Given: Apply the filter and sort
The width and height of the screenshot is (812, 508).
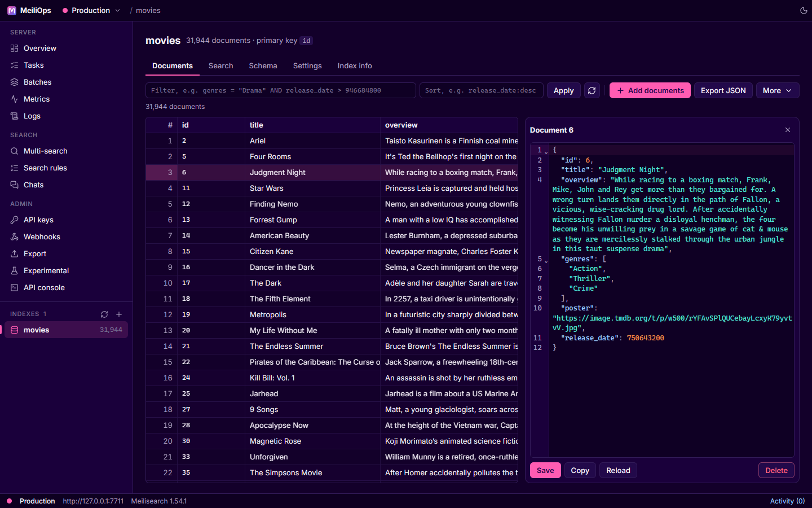Looking at the screenshot, I should click(564, 90).
